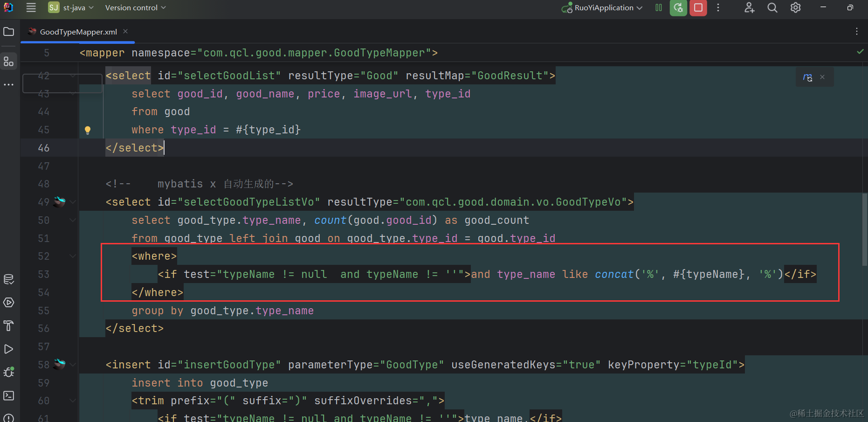Open the hamburger main menu
868x422 pixels.
31,8
